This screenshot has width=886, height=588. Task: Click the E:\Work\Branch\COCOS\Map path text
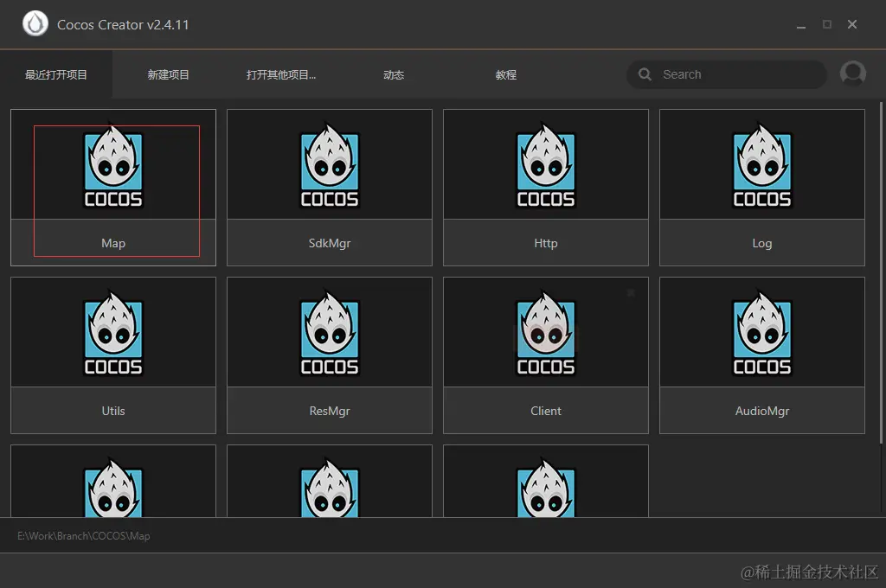pyautogui.click(x=84, y=536)
